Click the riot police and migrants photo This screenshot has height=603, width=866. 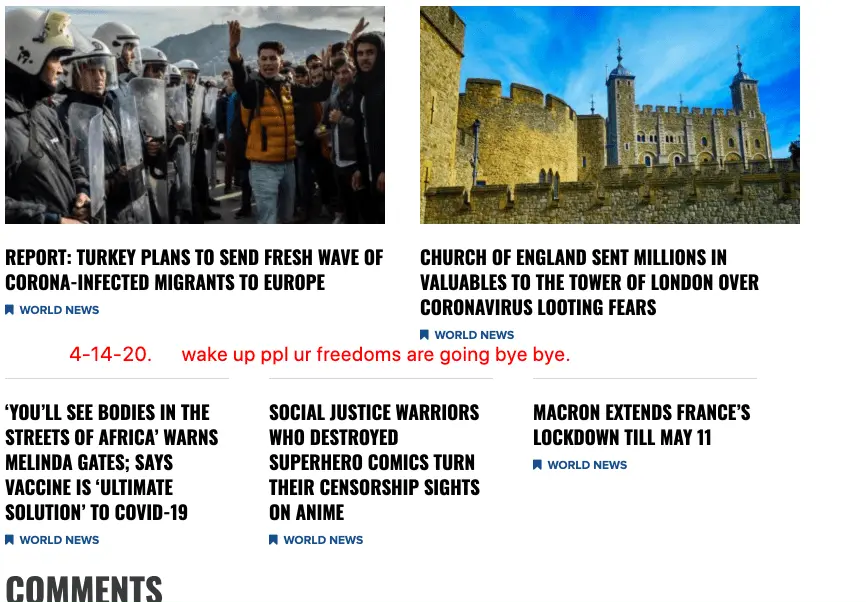click(x=195, y=115)
